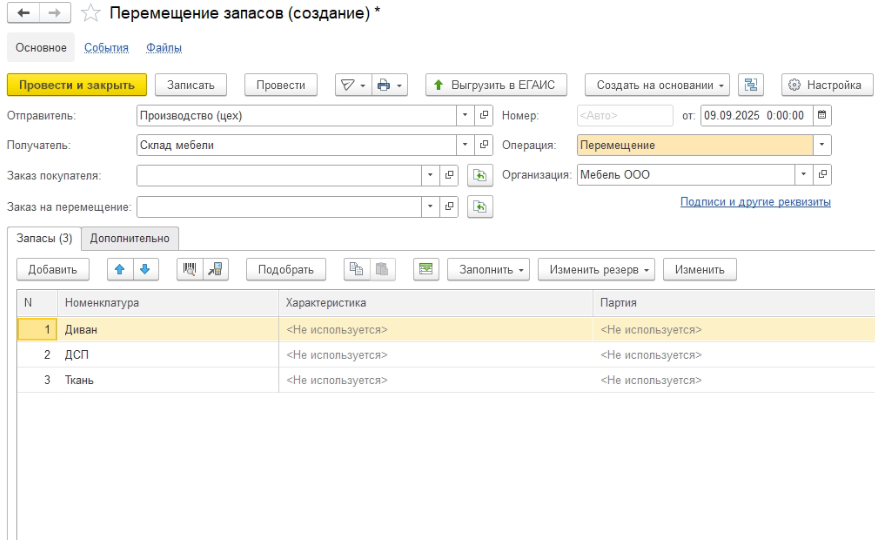The width and height of the screenshot is (875, 540).
Task: Open the Файлы section
Action: click(x=164, y=47)
